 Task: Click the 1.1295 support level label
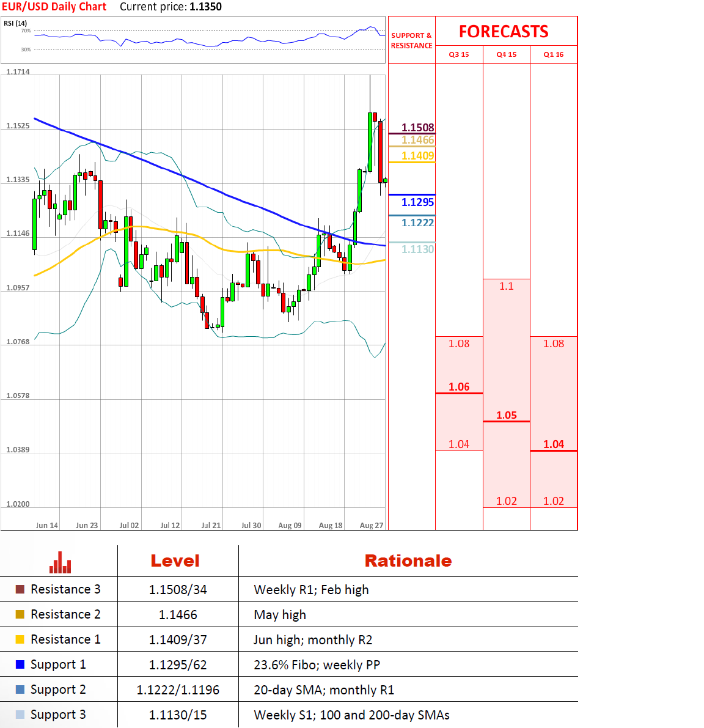pos(417,202)
